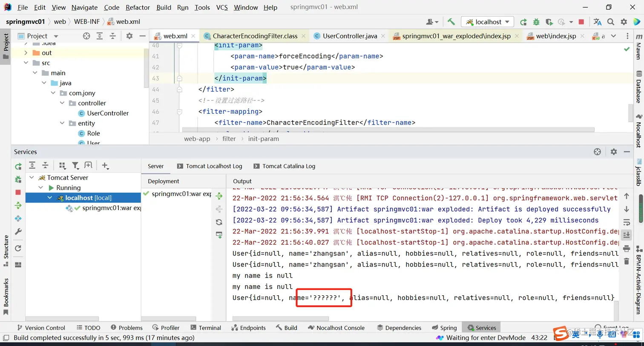The height and width of the screenshot is (346, 644).
Task: Toggle the Nocalhost side panel
Action: (638, 130)
